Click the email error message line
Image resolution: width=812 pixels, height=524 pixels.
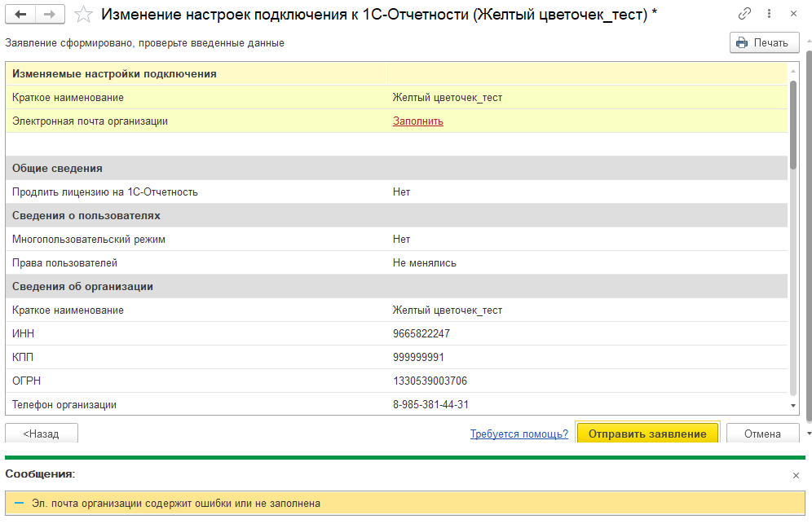click(x=405, y=504)
